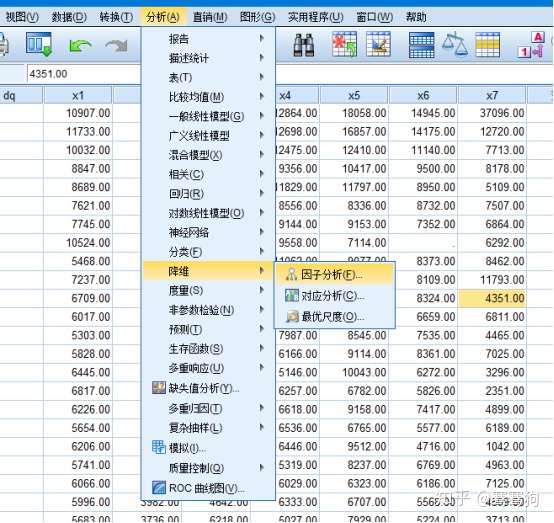Viewport: 554px width, 523px height.
Task: Click the Optimal Scaling icon
Action: pos(293,317)
